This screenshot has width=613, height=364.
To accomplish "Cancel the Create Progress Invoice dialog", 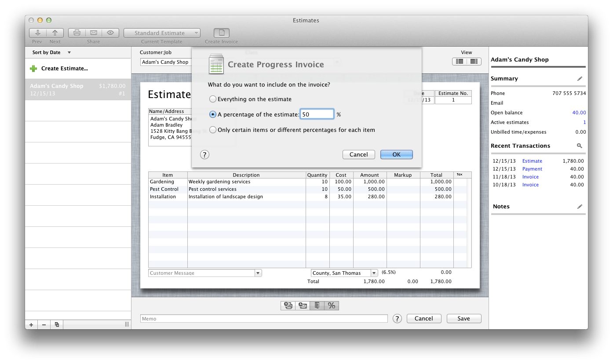I will point(358,154).
